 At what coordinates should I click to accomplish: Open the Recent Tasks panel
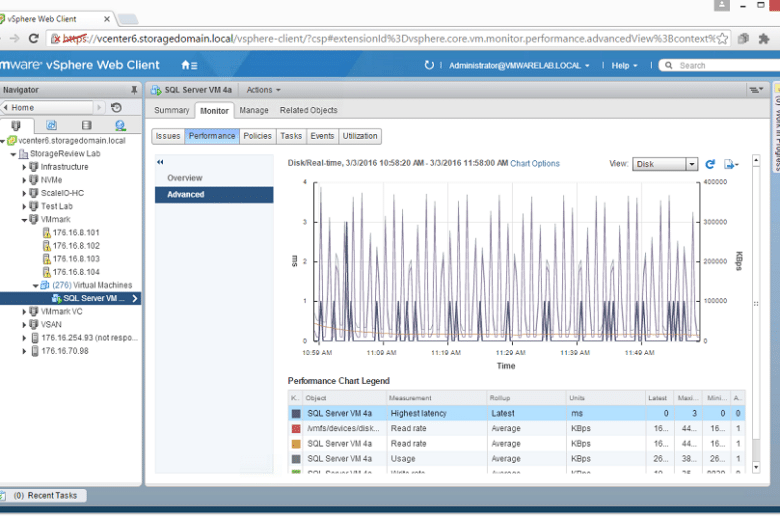pos(45,496)
